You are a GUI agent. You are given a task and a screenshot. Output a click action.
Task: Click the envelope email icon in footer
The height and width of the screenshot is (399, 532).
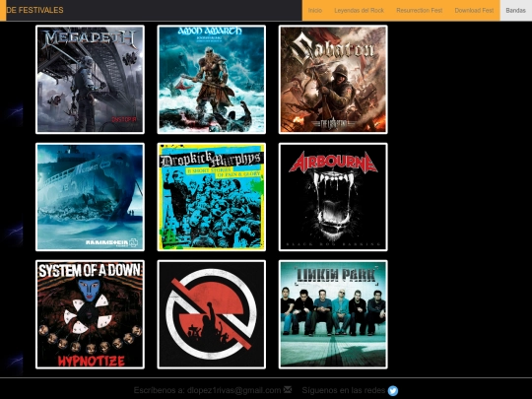[x=288, y=389]
